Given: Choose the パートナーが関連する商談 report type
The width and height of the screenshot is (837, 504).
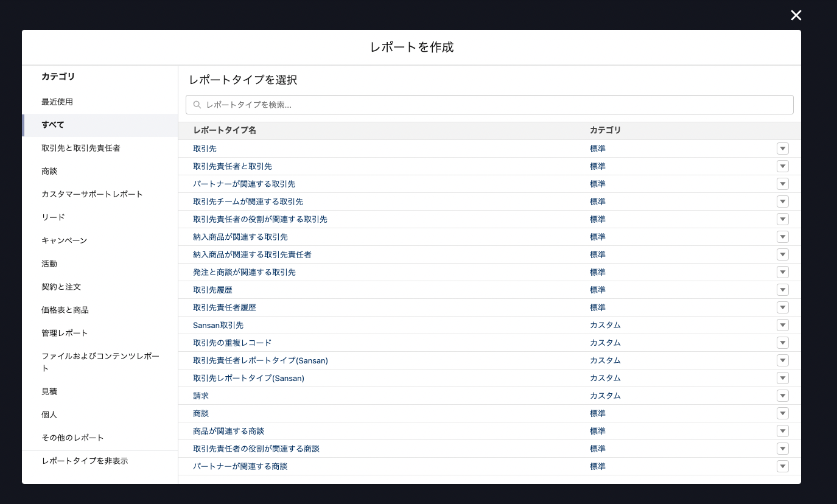Looking at the screenshot, I should coord(240,466).
